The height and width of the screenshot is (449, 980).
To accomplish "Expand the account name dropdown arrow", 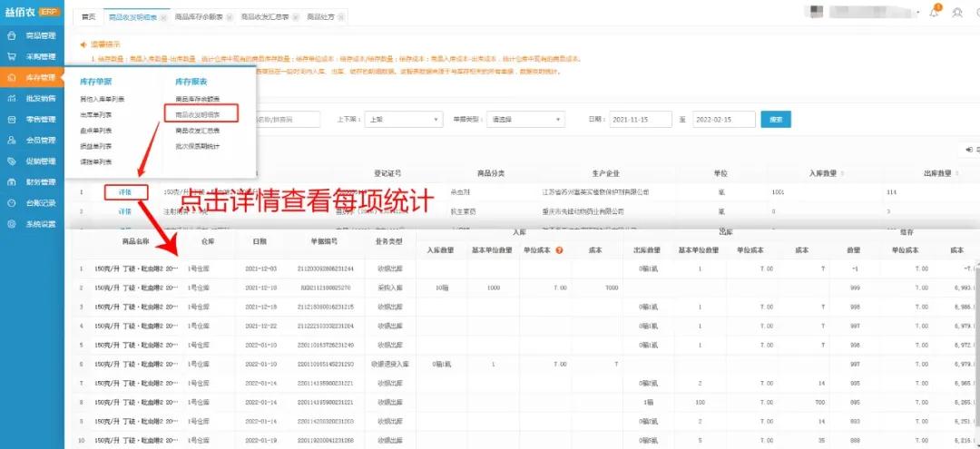I will pyautogui.click(x=916, y=13).
